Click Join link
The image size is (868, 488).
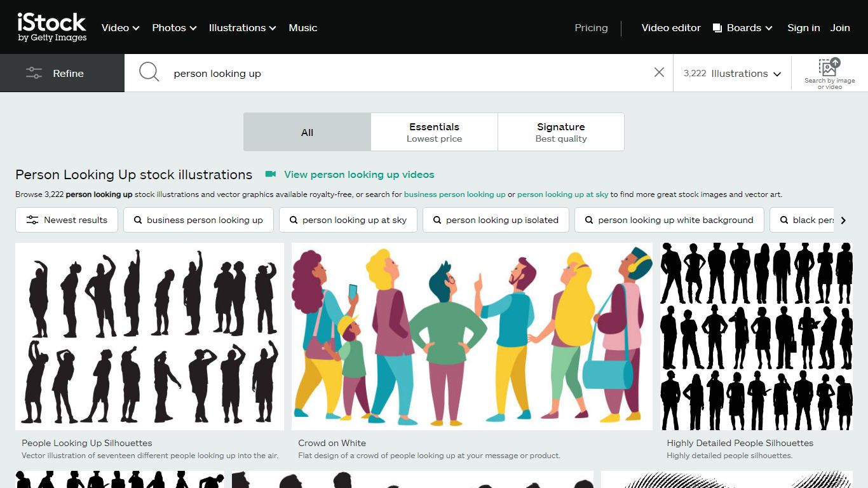click(x=840, y=28)
